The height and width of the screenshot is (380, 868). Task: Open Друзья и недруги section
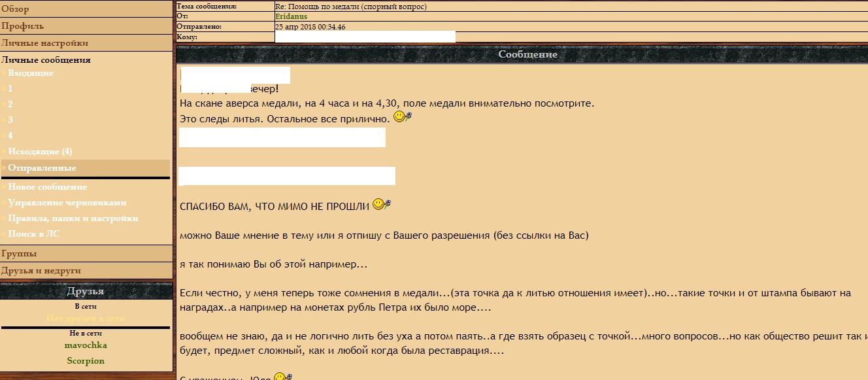click(x=41, y=271)
